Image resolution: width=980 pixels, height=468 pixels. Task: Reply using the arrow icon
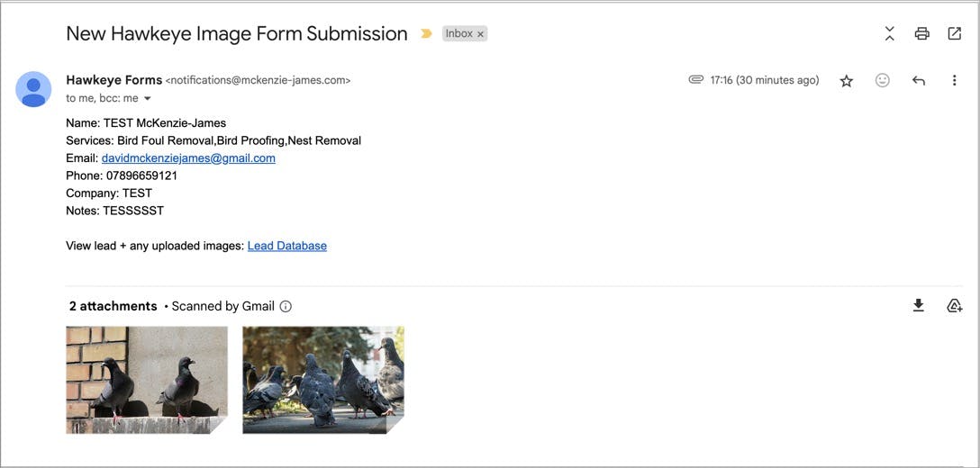click(918, 80)
